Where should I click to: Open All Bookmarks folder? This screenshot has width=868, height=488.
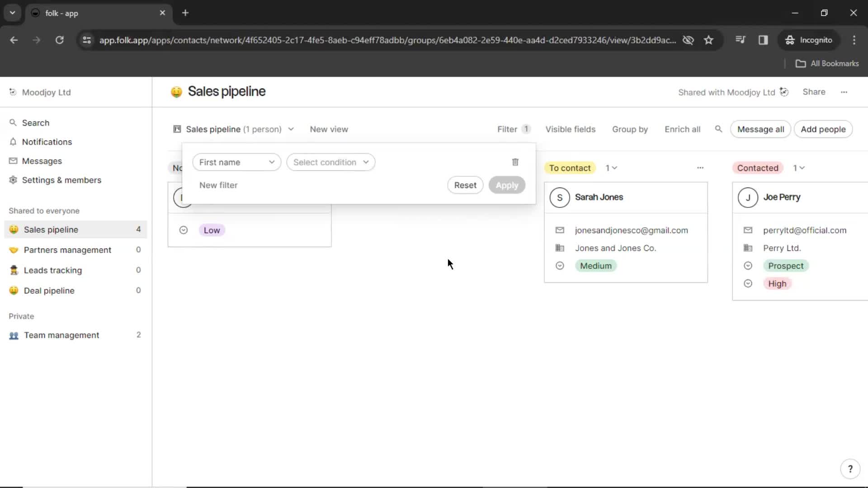pos(827,64)
